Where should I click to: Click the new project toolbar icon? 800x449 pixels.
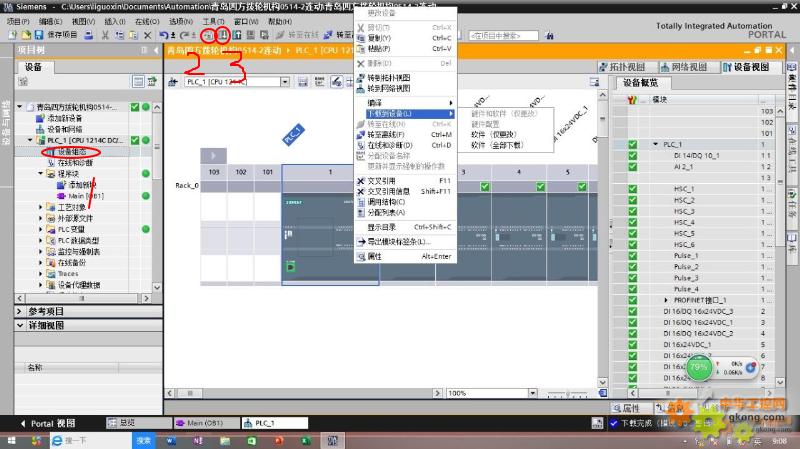coord(13,35)
